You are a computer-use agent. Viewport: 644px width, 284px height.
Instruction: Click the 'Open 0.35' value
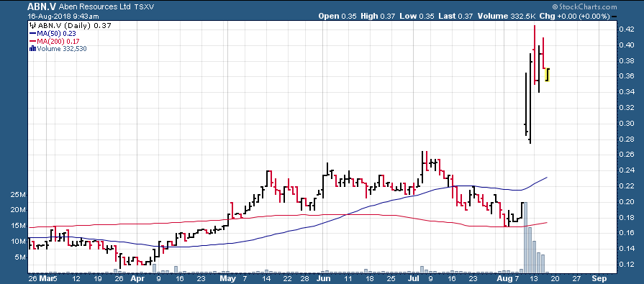[337, 17]
